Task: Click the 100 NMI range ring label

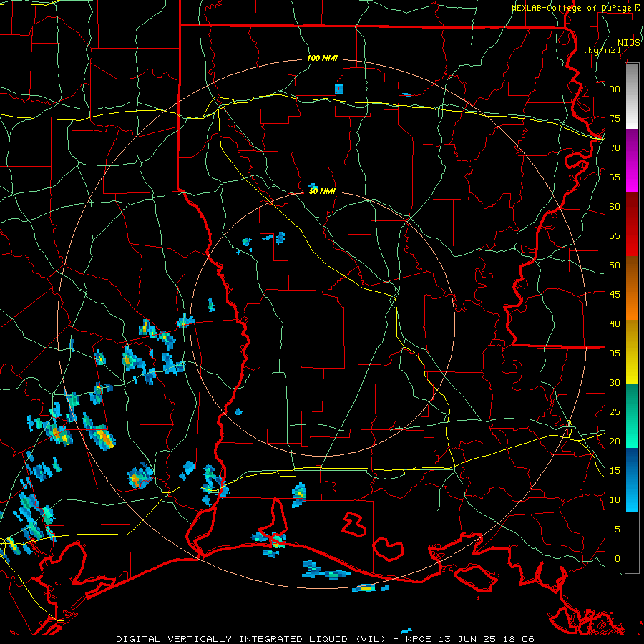Action: click(x=322, y=59)
